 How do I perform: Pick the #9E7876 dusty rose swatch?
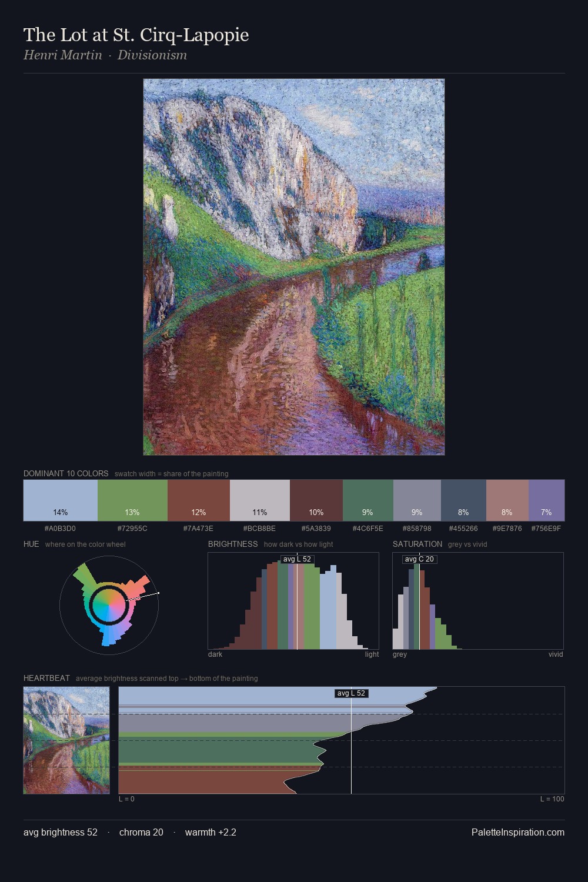[x=507, y=500]
